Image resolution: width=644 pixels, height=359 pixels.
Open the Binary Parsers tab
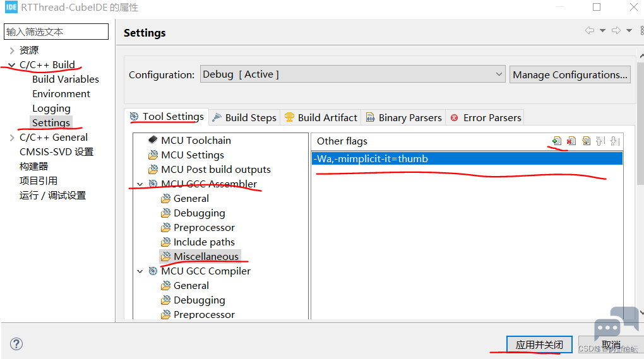point(403,118)
